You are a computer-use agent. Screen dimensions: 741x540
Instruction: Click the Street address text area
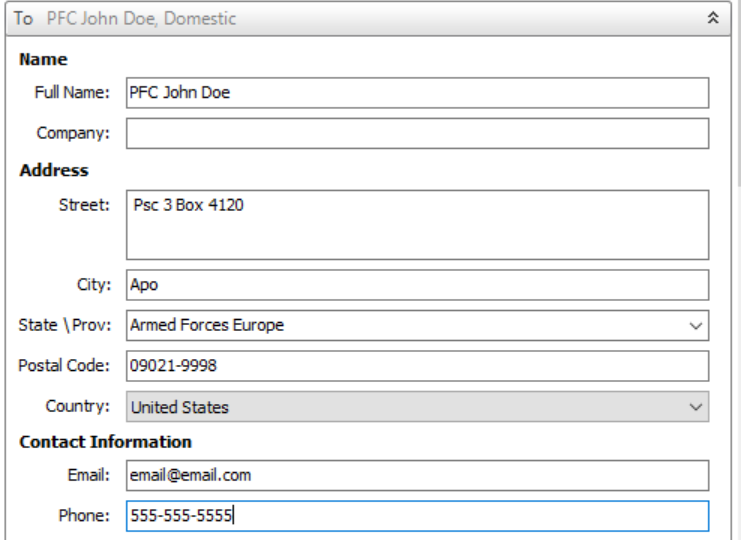coord(417,225)
